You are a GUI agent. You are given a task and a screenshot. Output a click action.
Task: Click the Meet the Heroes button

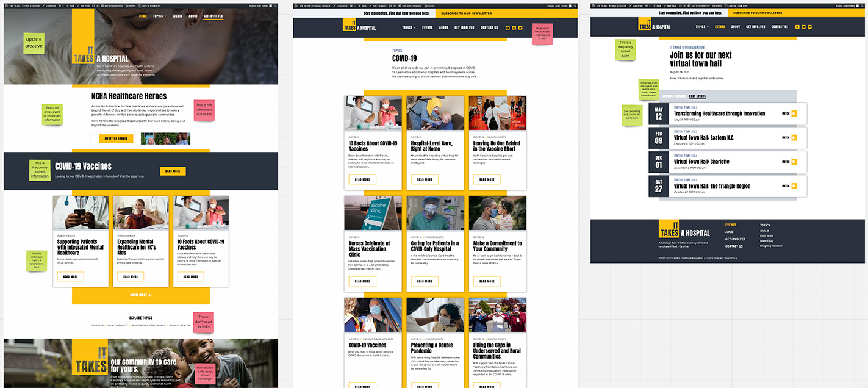pos(116,138)
